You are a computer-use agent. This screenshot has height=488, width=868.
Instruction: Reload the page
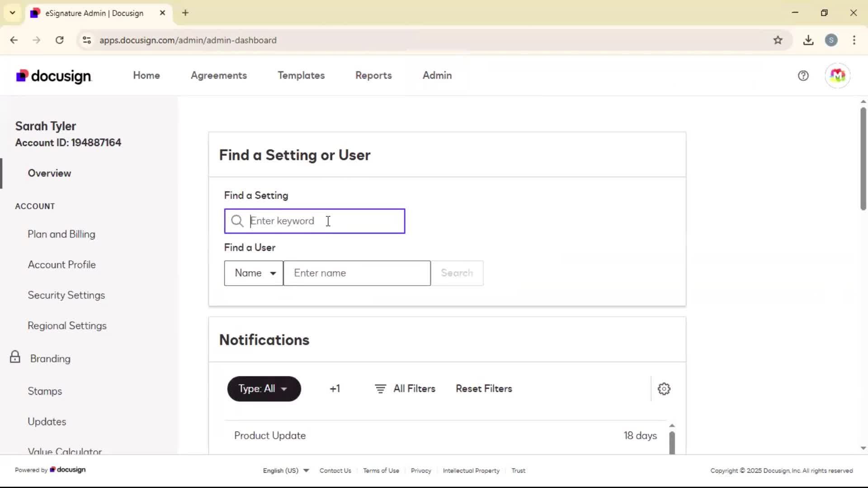click(x=59, y=40)
